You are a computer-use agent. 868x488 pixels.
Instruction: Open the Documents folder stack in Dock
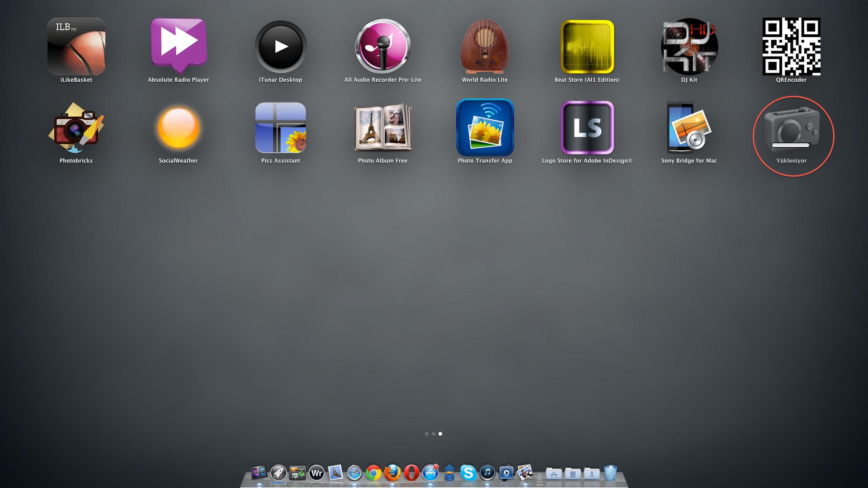[573, 474]
